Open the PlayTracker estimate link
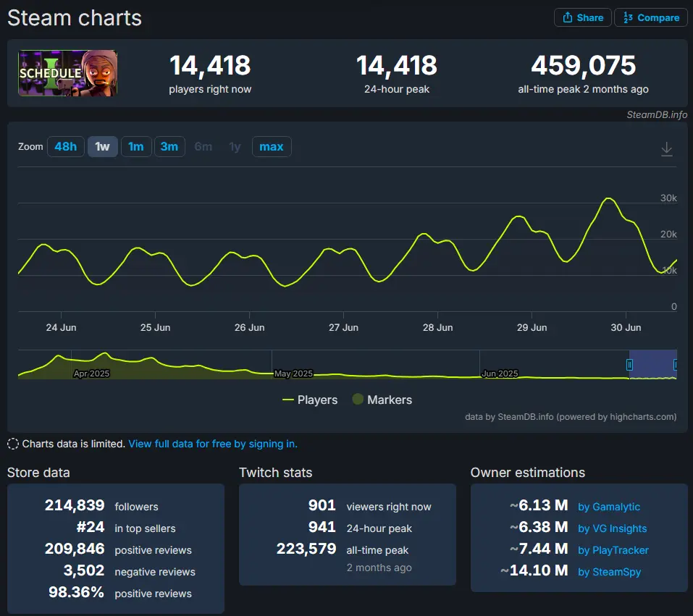 [613, 550]
